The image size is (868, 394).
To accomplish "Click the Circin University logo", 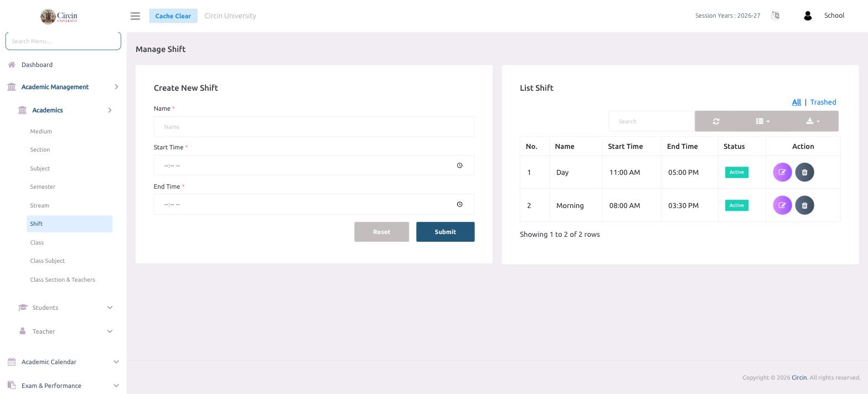I will [x=59, y=17].
